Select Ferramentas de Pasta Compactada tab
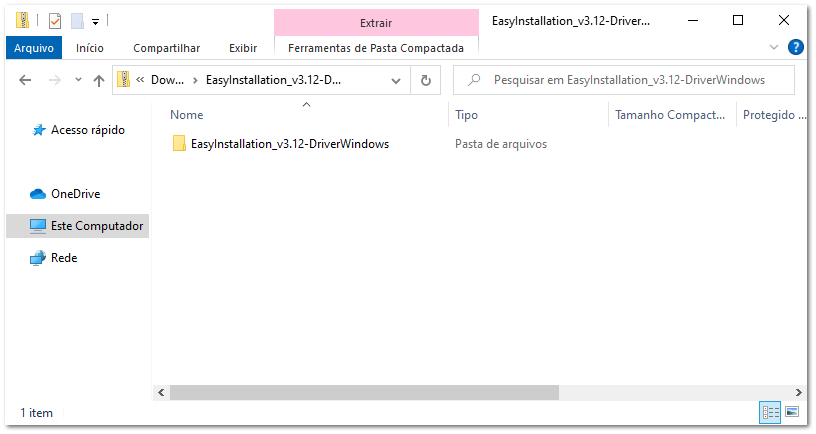Image resolution: width=816 pixels, height=434 pixels. (x=376, y=48)
